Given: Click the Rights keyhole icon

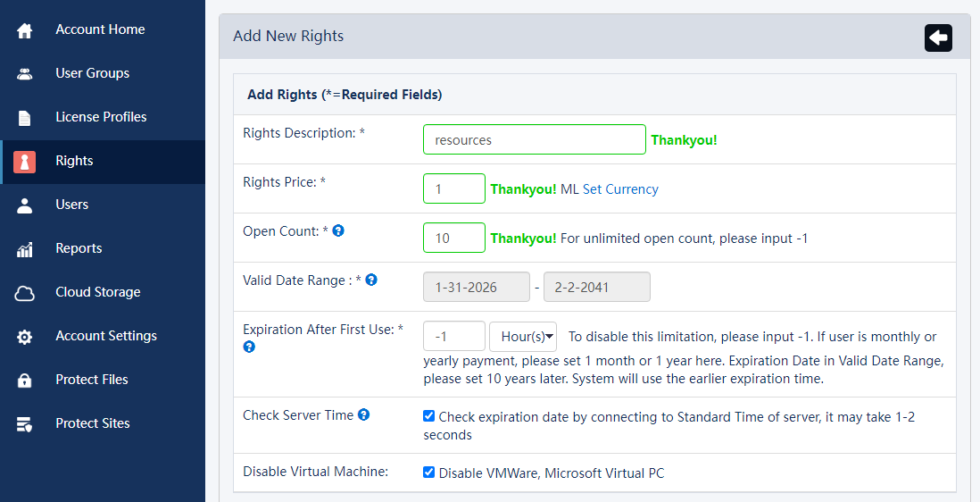Looking at the screenshot, I should point(25,162).
